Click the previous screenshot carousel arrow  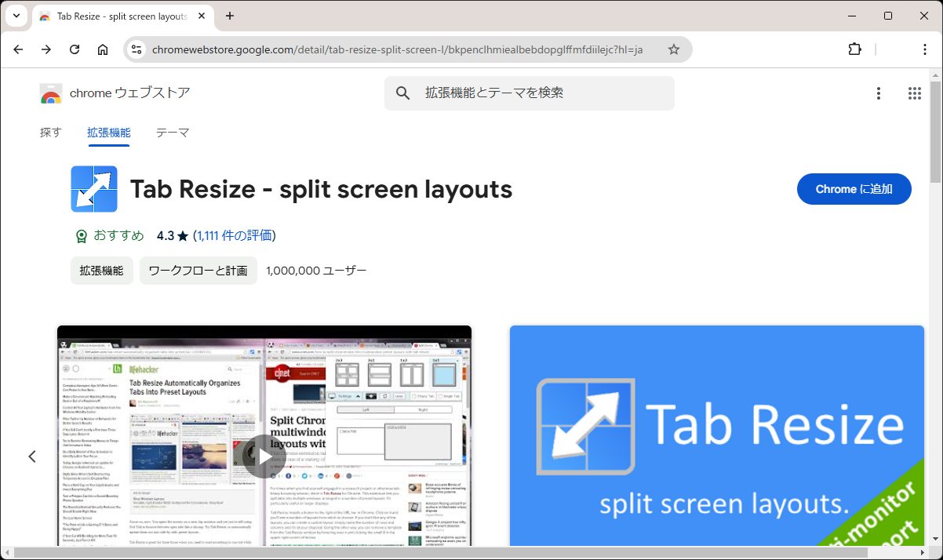[x=32, y=456]
